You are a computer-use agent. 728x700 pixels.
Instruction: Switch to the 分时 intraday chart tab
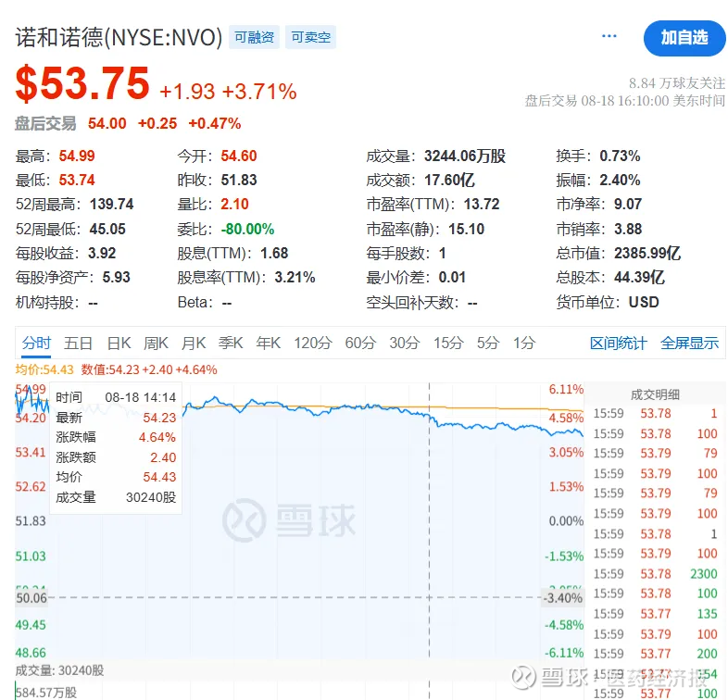point(37,344)
